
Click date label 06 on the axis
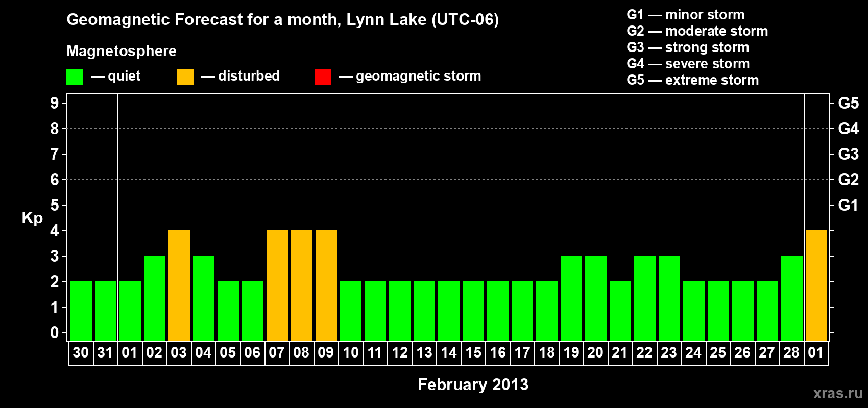252,353
